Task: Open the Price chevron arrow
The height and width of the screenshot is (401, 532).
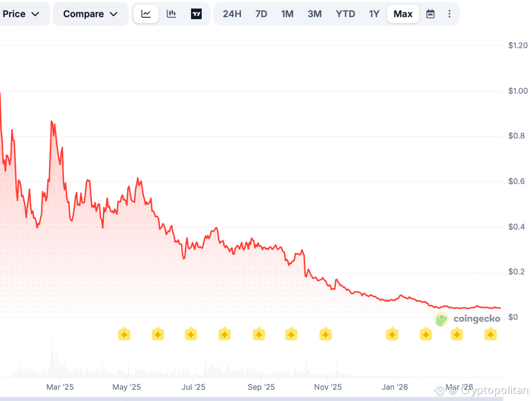Action: 35,14
